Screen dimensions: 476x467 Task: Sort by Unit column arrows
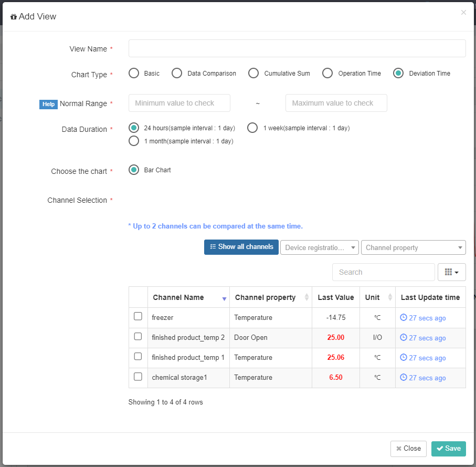390,297
